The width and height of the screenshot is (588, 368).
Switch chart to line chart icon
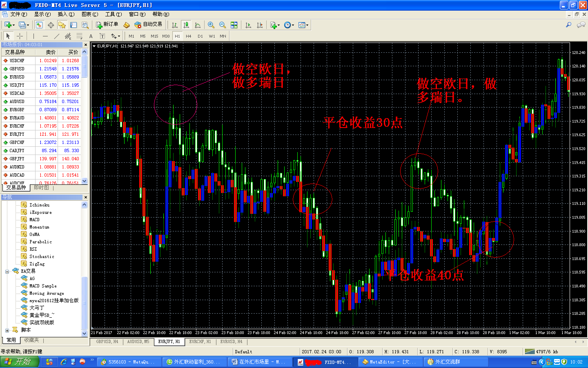(x=198, y=25)
